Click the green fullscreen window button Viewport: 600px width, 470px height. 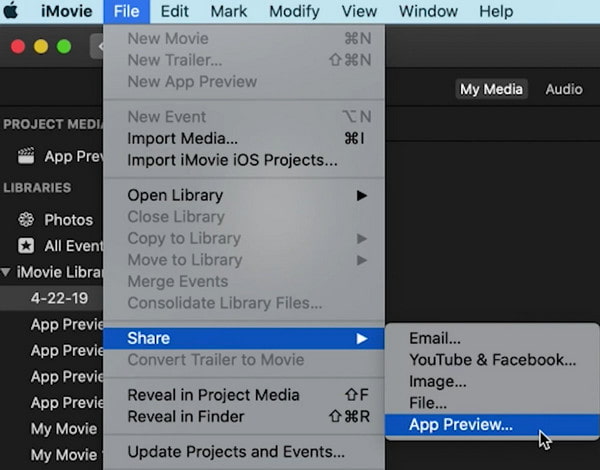(64, 47)
